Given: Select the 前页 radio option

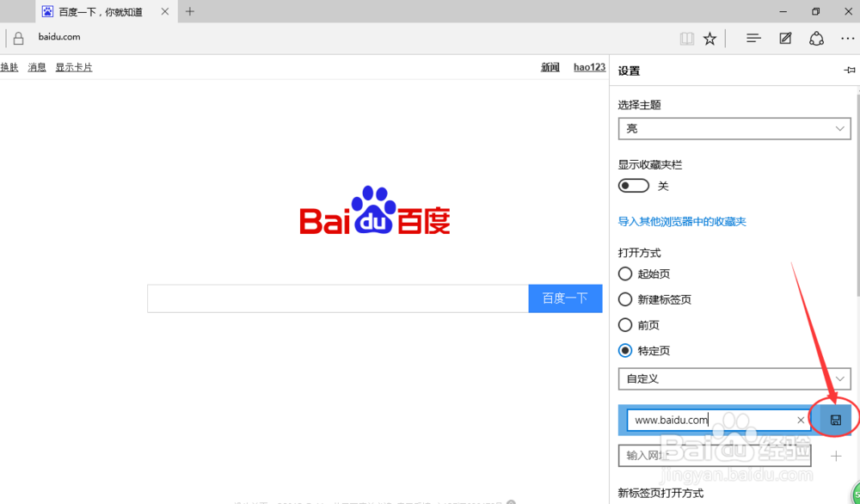Looking at the screenshot, I should tap(624, 325).
